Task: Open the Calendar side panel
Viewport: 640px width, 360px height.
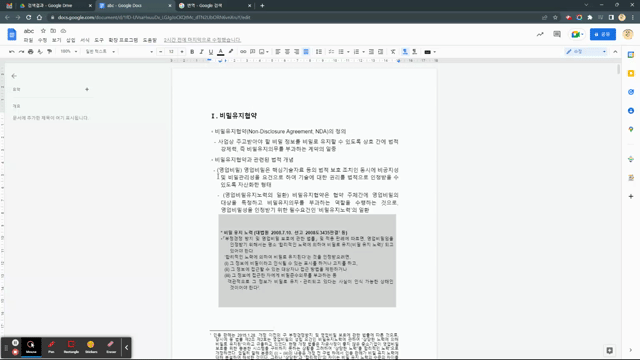Action: click(631, 55)
